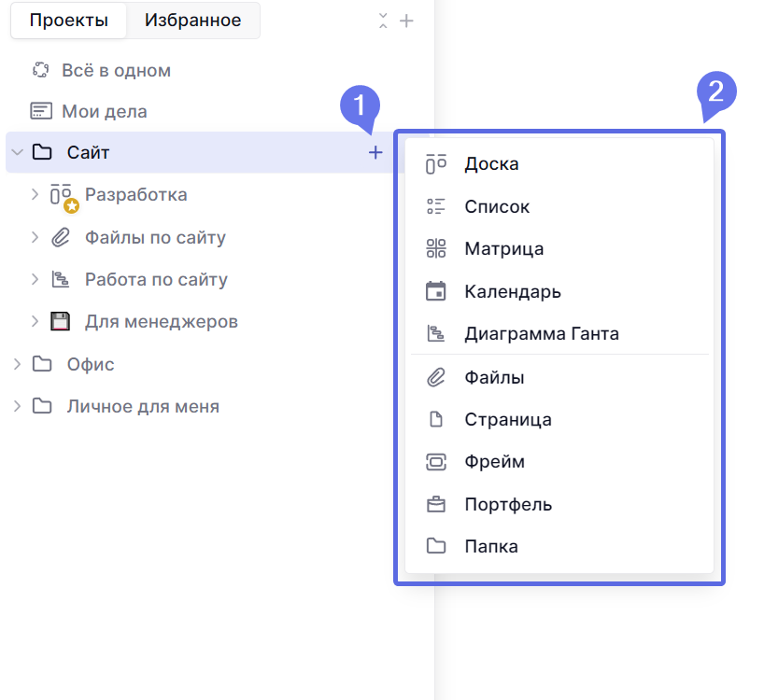Click the Диаграмма Ганта chart icon

pyautogui.click(x=435, y=333)
